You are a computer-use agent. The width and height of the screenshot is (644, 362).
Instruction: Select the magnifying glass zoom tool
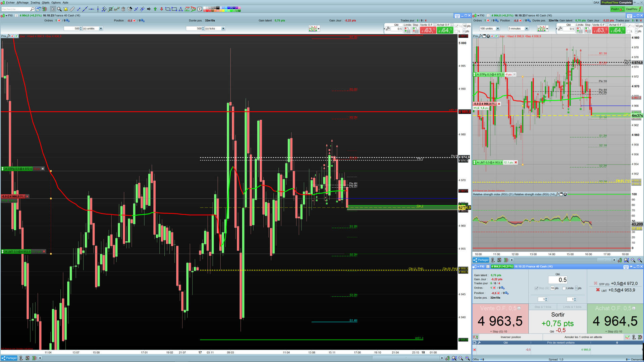(x=59, y=9)
